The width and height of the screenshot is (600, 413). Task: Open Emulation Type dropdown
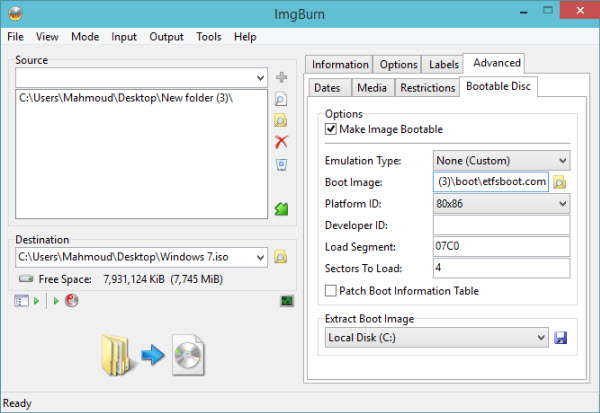[x=501, y=161]
